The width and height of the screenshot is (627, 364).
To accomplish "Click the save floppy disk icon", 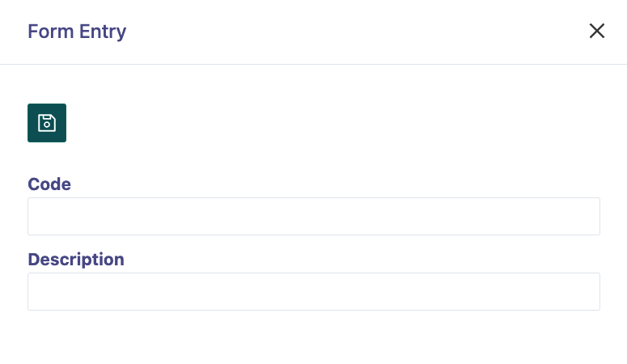I will pos(47,123).
